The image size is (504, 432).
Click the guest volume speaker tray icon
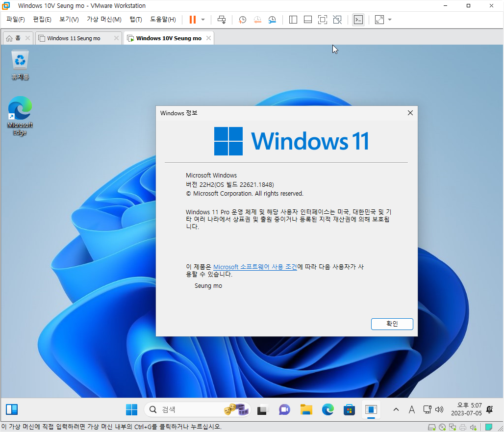pyautogui.click(x=439, y=409)
